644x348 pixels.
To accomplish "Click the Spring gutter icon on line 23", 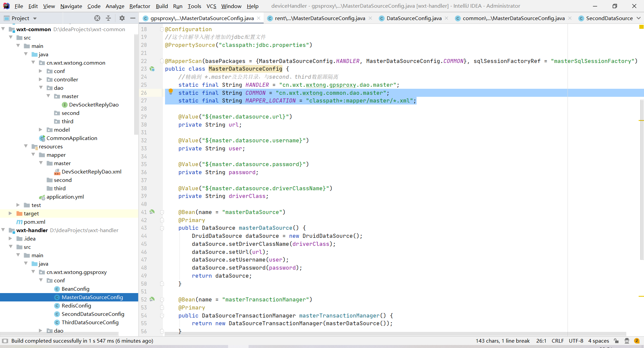I will (152, 69).
